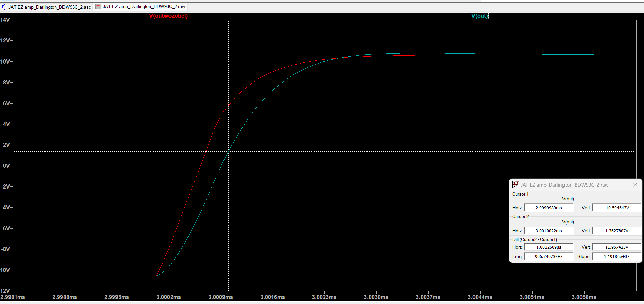
Task: Click the Slope value field
Action: (x=616, y=256)
